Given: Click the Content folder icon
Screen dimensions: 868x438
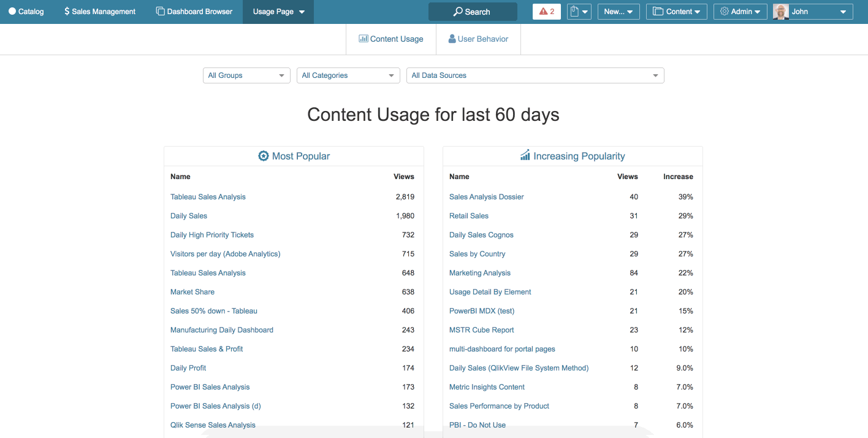Looking at the screenshot, I should tap(658, 12).
